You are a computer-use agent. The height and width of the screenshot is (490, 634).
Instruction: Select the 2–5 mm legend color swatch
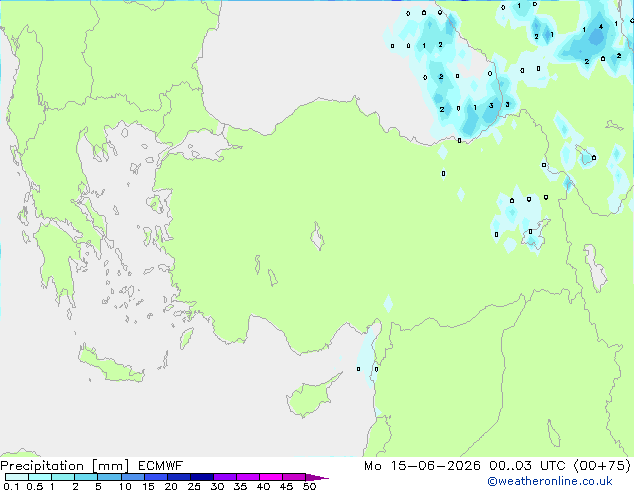86,477
